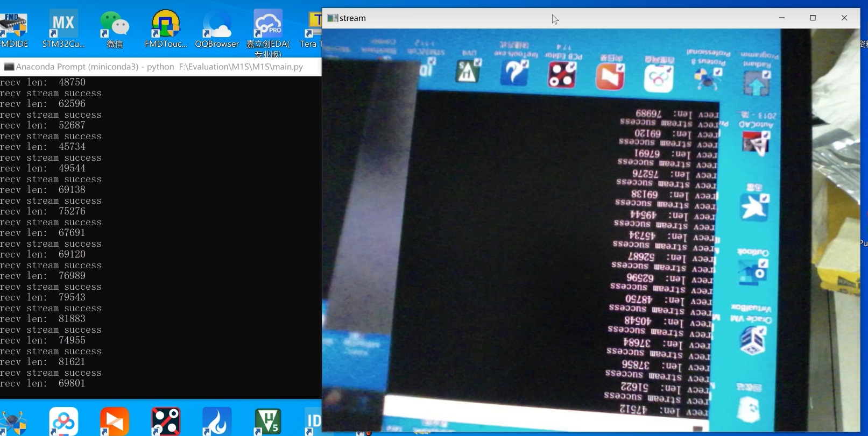This screenshot has height=436, width=868.
Task: Select the Tera Term desktop shortcut
Action: click(311, 30)
